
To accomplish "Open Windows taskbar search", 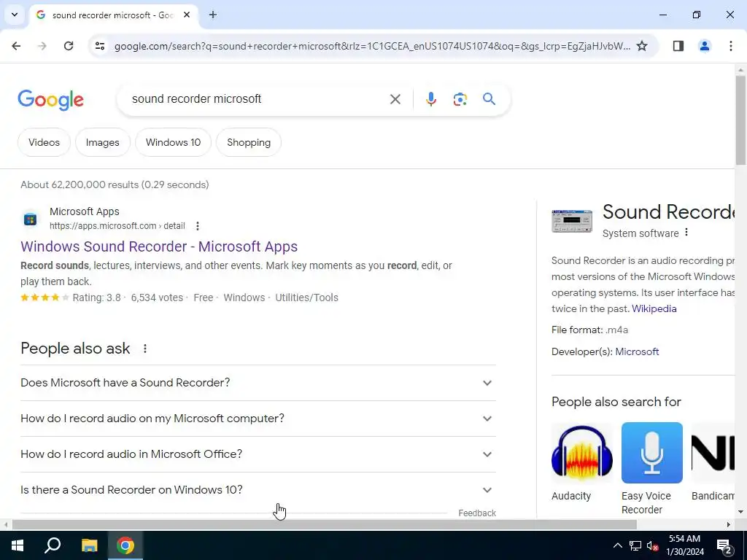I will click(x=53, y=545).
